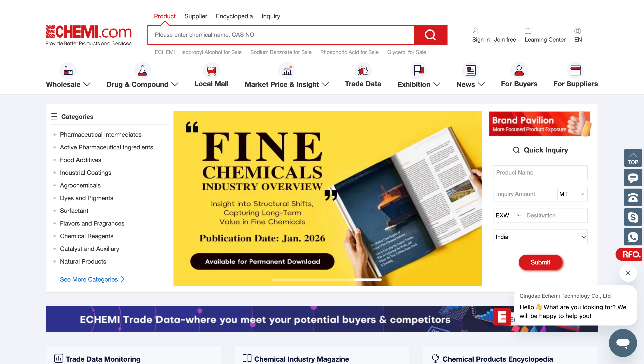Open Sodium Benzoate for Sale link
The width and height of the screenshot is (644, 364).
pyautogui.click(x=281, y=52)
